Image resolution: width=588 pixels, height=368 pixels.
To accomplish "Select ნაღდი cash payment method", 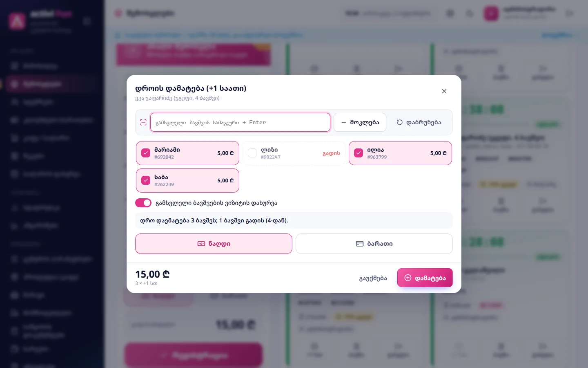I will point(214,244).
